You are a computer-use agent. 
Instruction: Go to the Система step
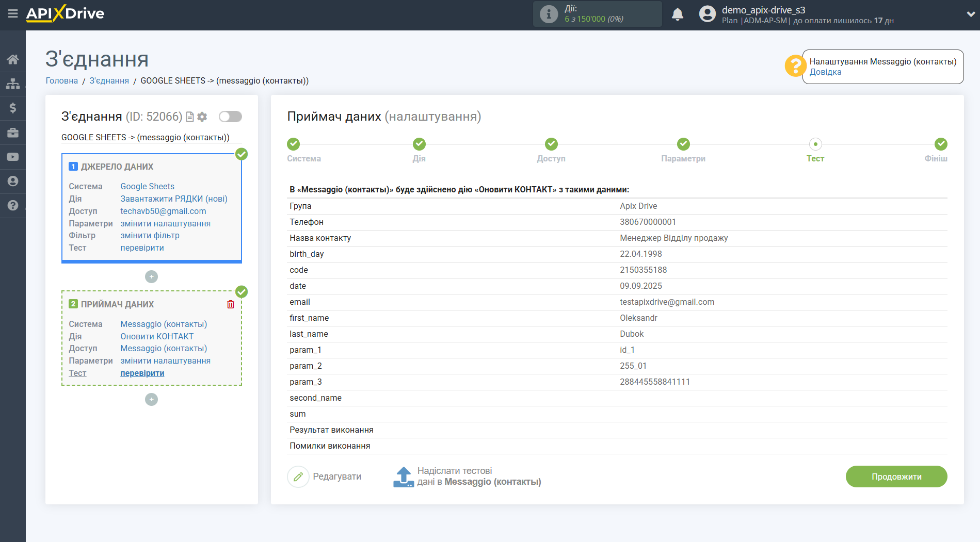pos(293,144)
